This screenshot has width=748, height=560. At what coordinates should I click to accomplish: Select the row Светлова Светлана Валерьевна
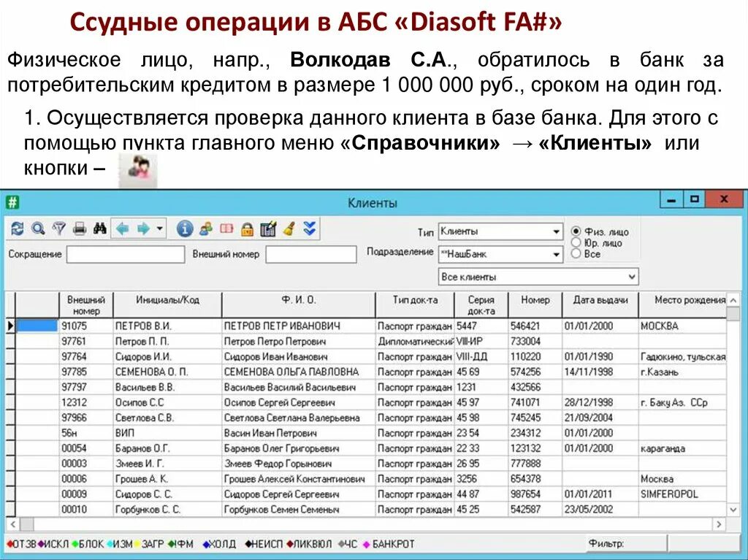click(x=367, y=418)
